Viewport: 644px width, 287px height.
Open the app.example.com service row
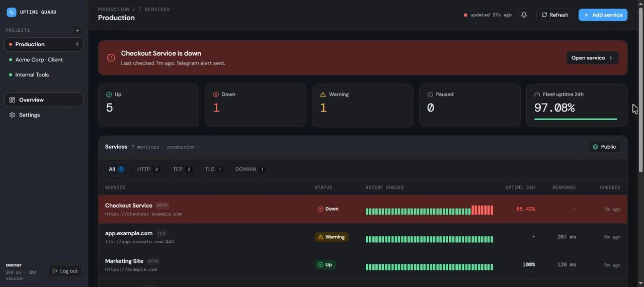363,237
